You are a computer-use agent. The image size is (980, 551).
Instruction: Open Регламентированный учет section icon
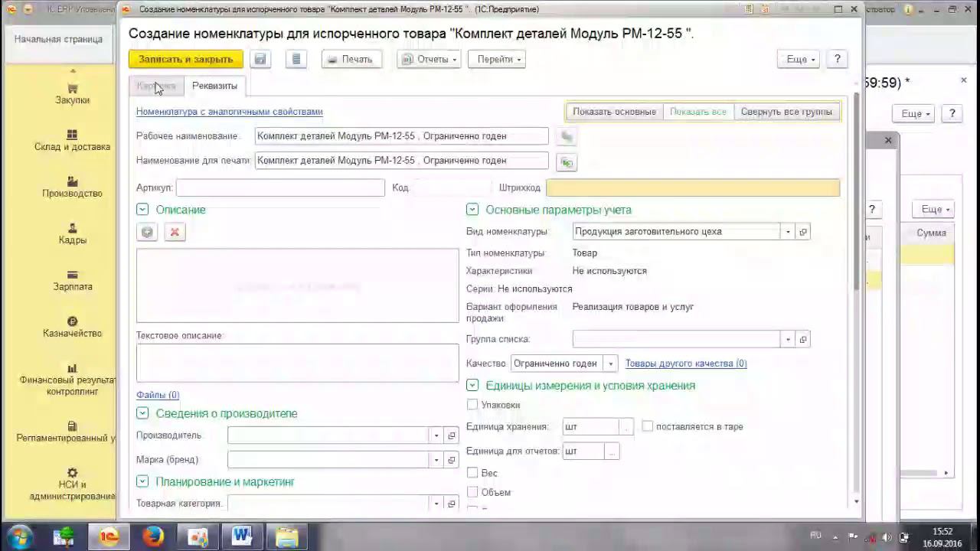pyautogui.click(x=72, y=426)
